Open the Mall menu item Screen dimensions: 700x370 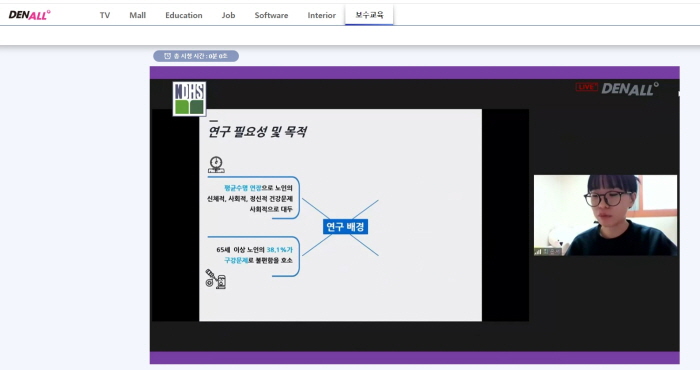138,15
